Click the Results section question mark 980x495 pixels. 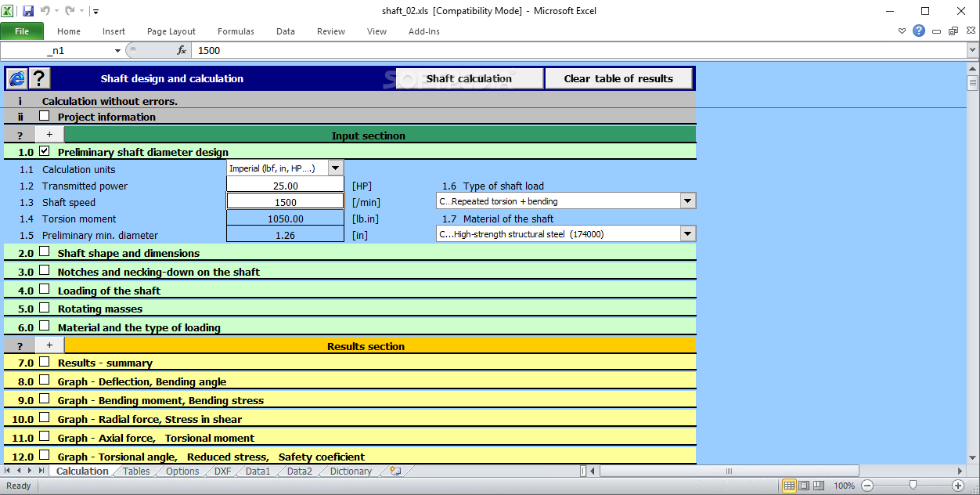click(x=20, y=345)
